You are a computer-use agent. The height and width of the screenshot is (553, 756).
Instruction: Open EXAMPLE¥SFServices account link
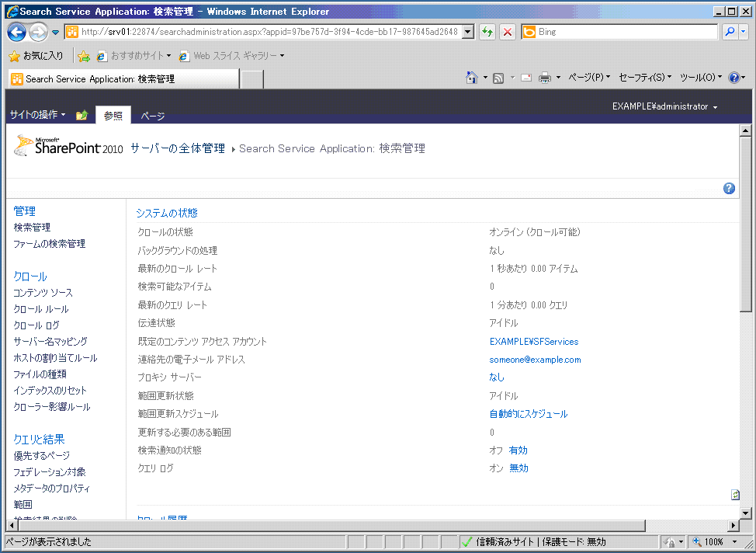pos(534,342)
